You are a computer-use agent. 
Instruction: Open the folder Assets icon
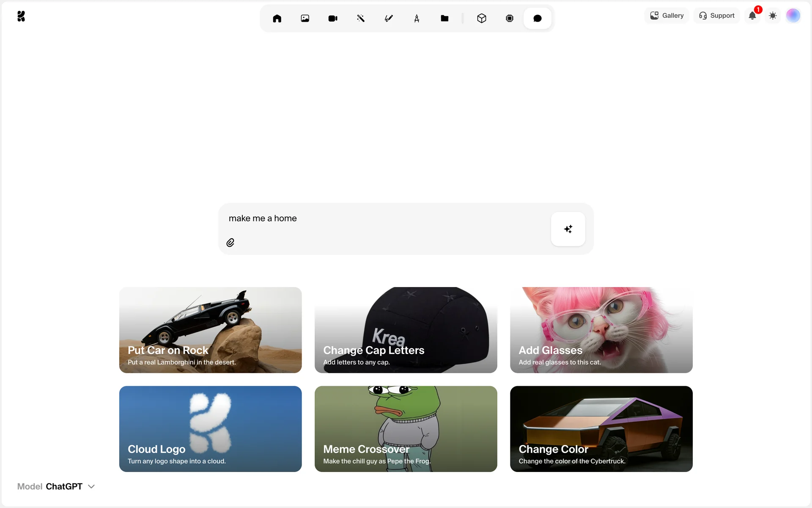[x=444, y=18]
